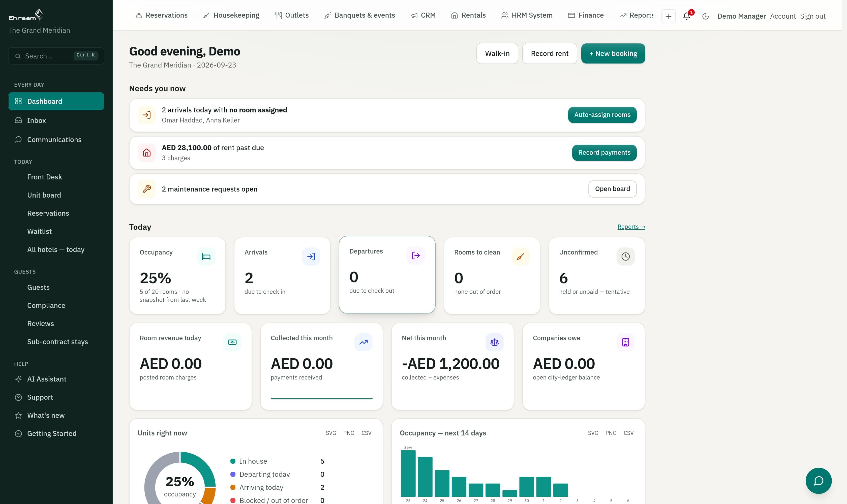Toggle dark mode moon icon
The image size is (847, 504).
tap(705, 16)
